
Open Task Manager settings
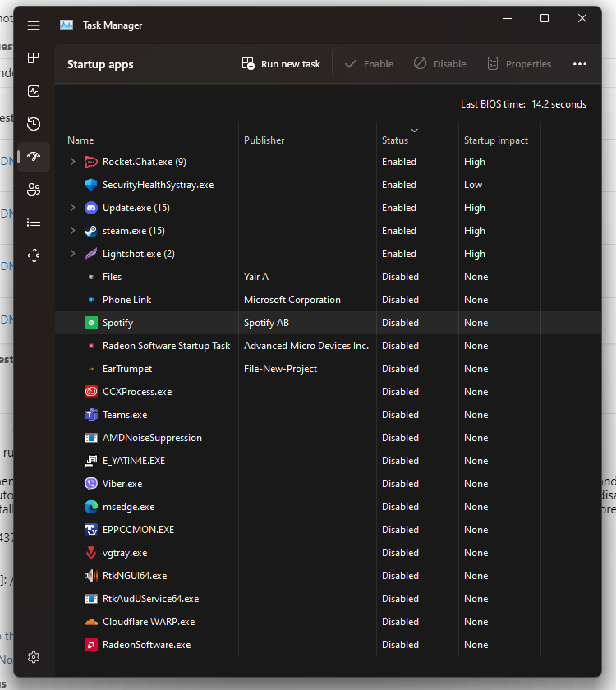tap(33, 657)
